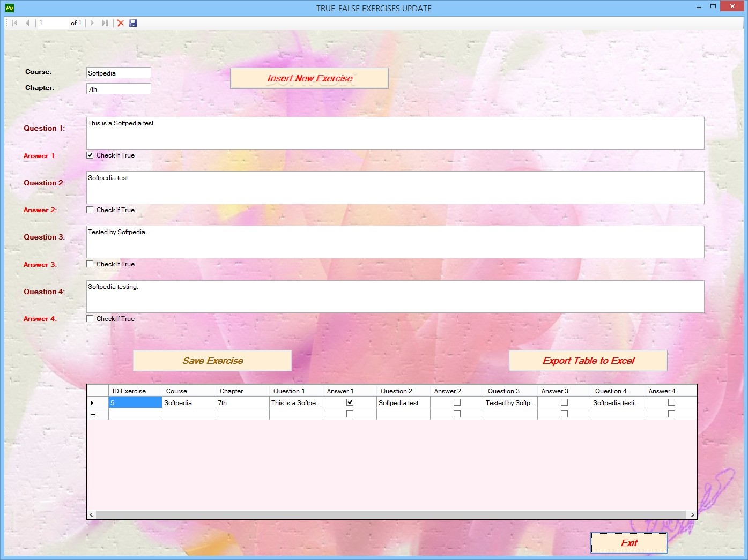The height and width of the screenshot is (560, 748).
Task: Go to previous record in navigator
Action: coord(27,23)
